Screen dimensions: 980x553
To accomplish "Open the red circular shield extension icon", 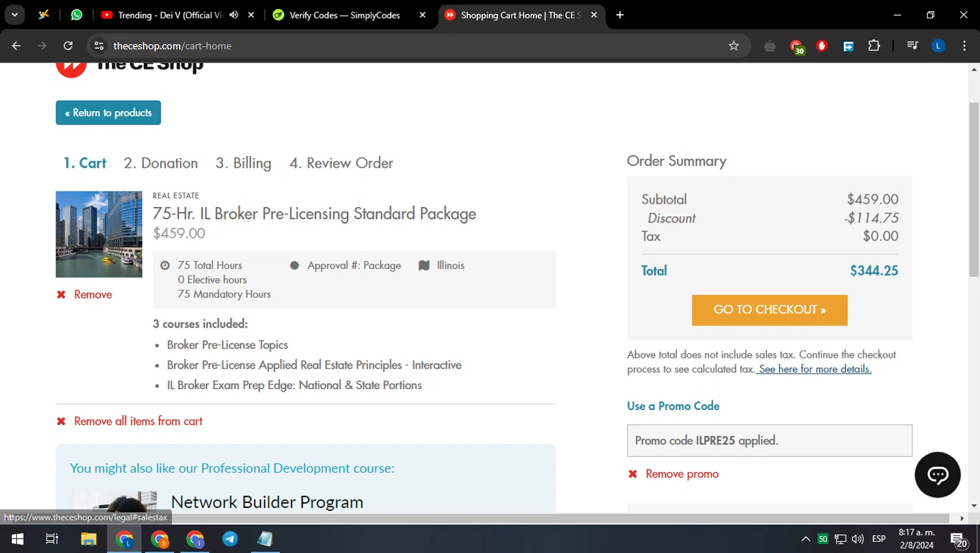I will coord(822,46).
